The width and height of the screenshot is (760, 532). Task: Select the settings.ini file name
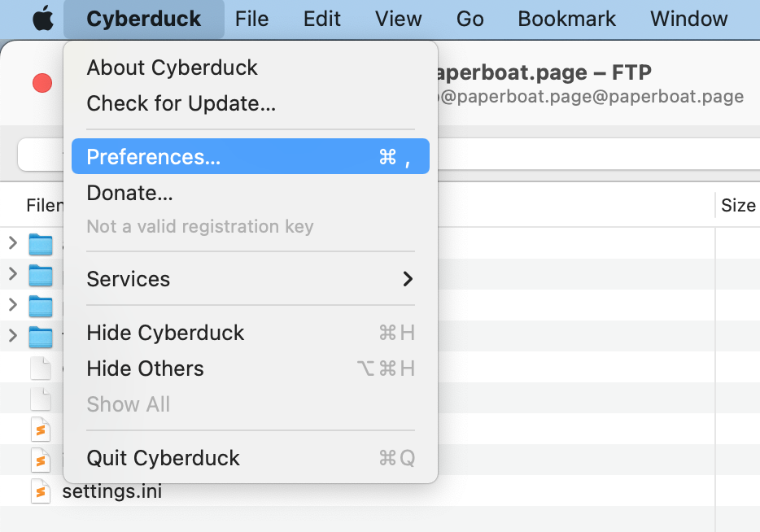[112, 491]
